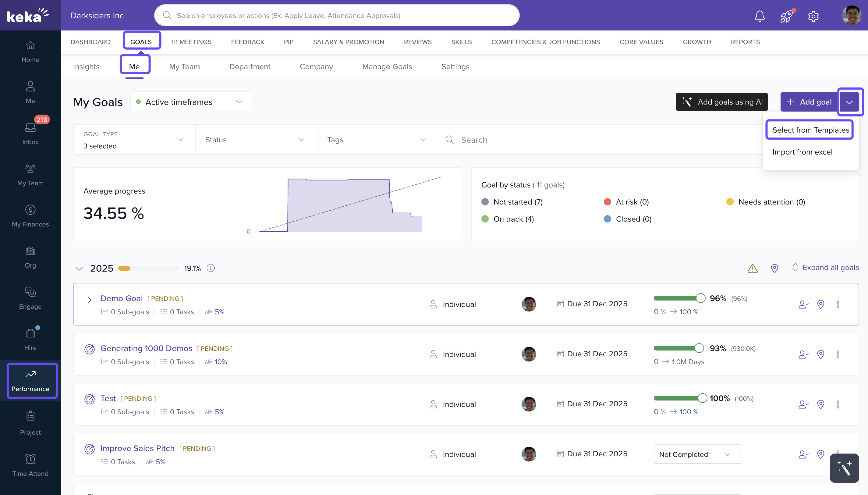
Task: Open the notifications bell icon
Action: coord(759,16)
